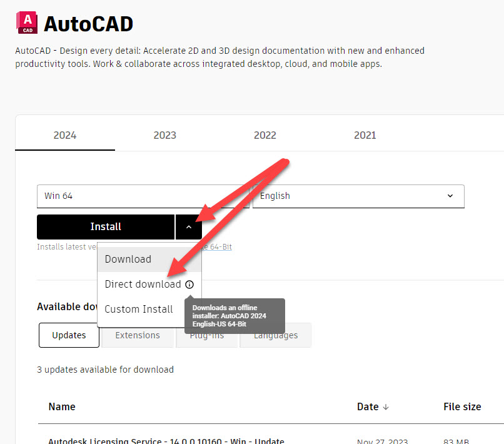Show the Updates downloads tab

(69, 335)
